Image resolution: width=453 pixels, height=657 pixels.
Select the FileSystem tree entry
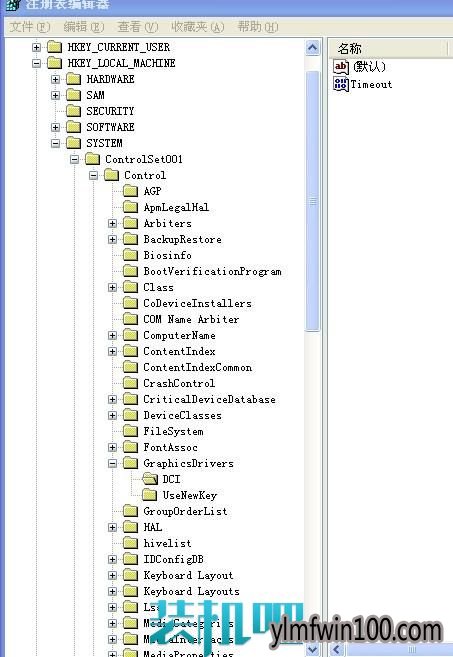click(173, 431)
